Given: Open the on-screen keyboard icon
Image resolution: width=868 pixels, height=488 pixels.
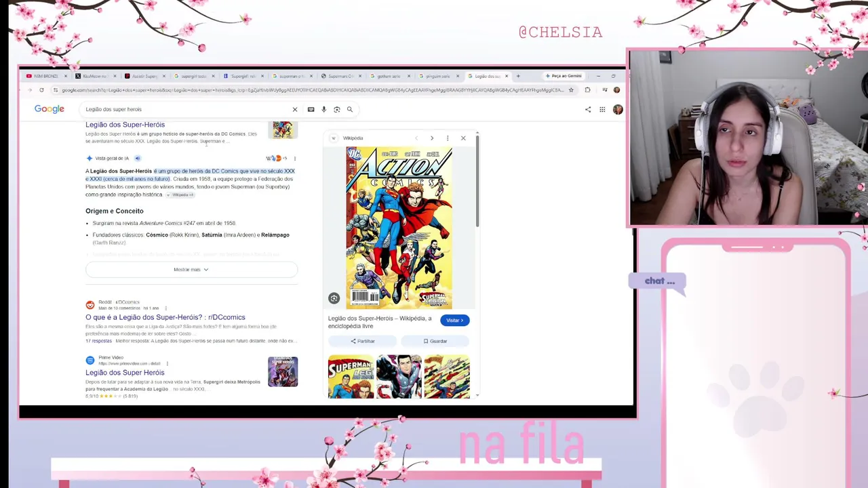Looking at the screenshot, I should [311, 109].
